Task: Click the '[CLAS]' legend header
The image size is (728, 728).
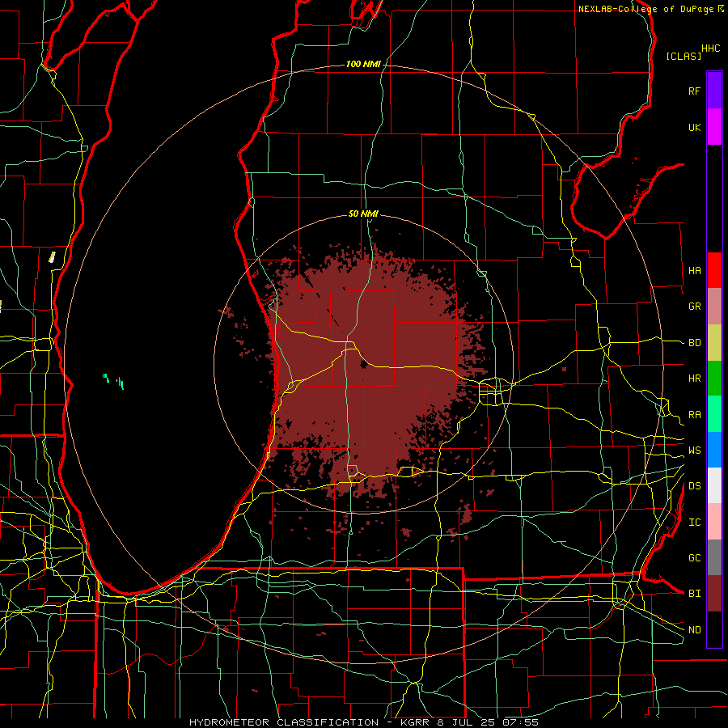Action: (x=684, y=56)
